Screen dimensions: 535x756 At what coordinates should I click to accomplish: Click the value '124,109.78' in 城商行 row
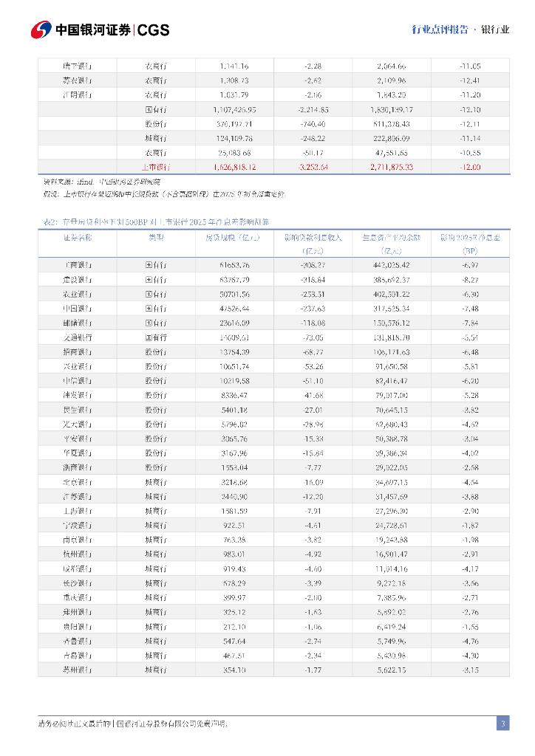coord(234,138)
